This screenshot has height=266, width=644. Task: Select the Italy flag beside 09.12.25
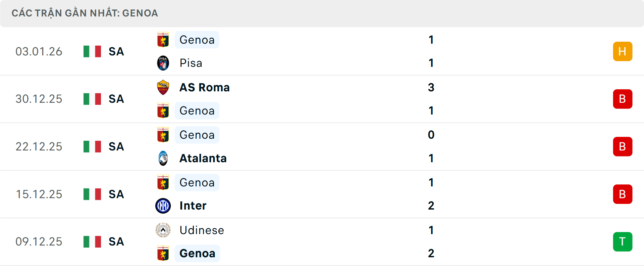pyautogui.click(x=92, y=241)
